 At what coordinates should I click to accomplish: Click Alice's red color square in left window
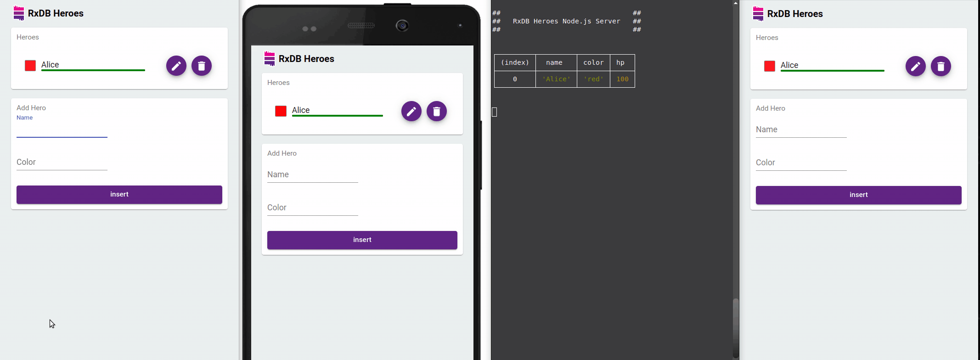coord(30,66)
